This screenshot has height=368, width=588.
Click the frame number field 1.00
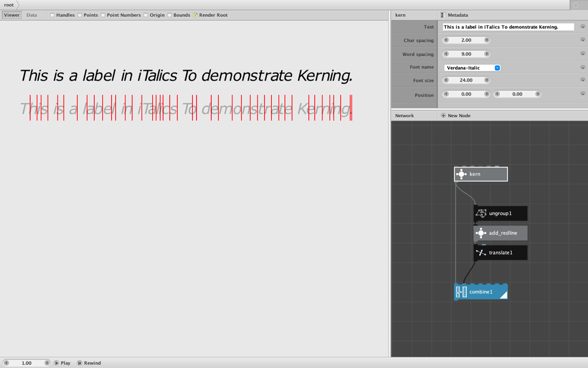(26, 363)
